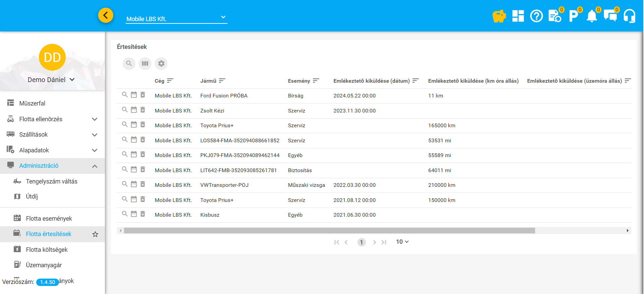This screenshot has height=294, width=644.
Task: Click the horizontal table scrollbar
Action: pos(329,231)
